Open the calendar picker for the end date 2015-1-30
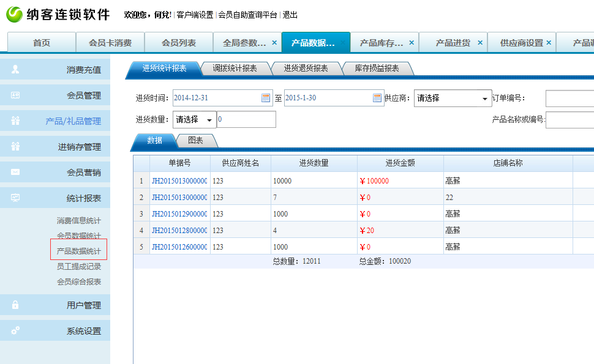Viewport: 594px width, 364px height. [x=375, y=98]
